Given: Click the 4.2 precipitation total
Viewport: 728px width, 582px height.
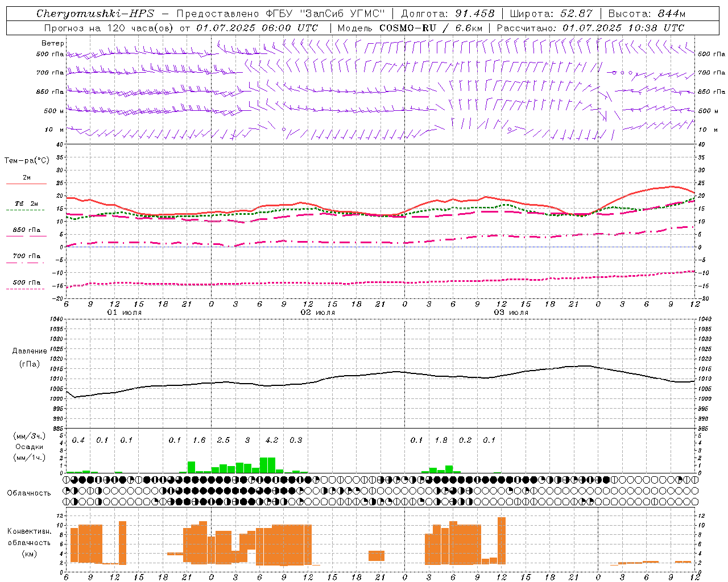Looking at the screenshot, I should [272, 440].
